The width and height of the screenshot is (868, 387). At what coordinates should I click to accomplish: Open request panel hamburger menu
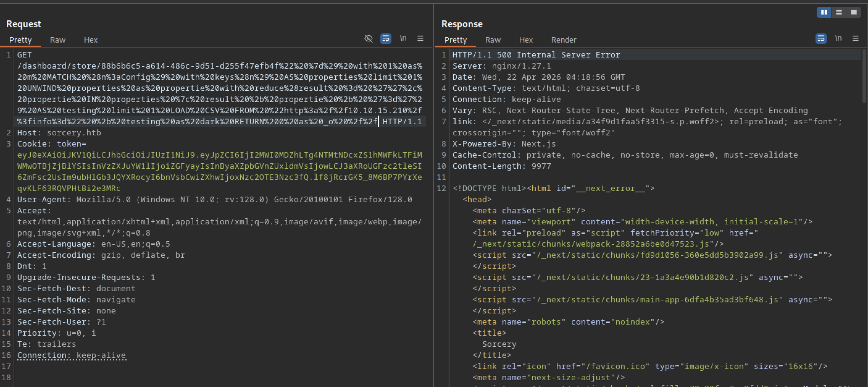pos(420,39)
